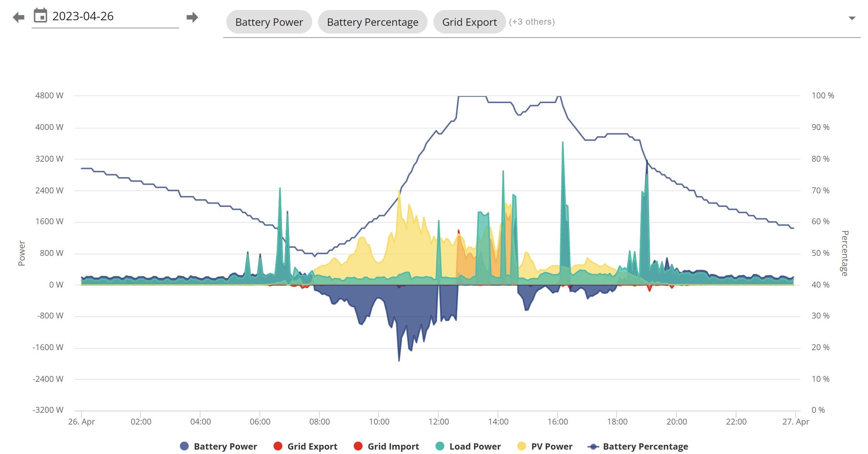Click Grid Import red legend dot

pyautogui.click(x=358, y=446)
